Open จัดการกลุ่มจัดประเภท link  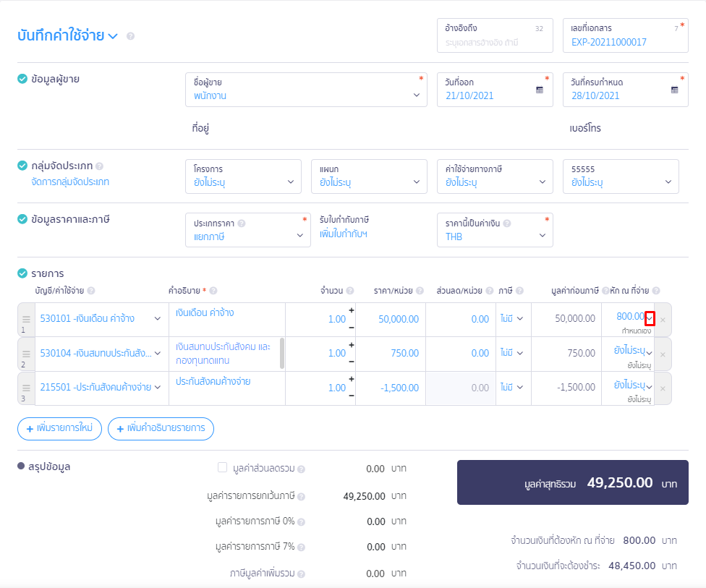pyautogui.click(x=70, y=182)
